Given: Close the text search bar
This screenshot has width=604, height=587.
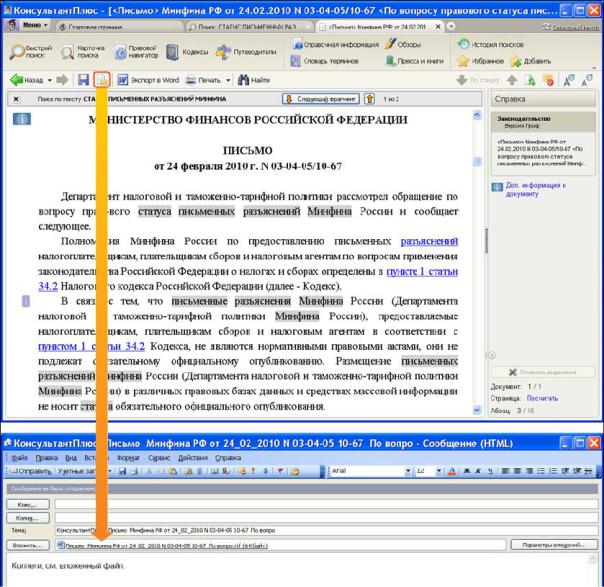Looking at the screenshot, I should tap(16, 99).
